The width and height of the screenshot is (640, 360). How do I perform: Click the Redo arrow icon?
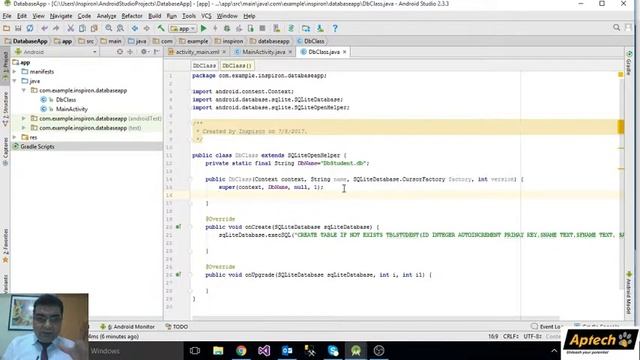[56, 28]
